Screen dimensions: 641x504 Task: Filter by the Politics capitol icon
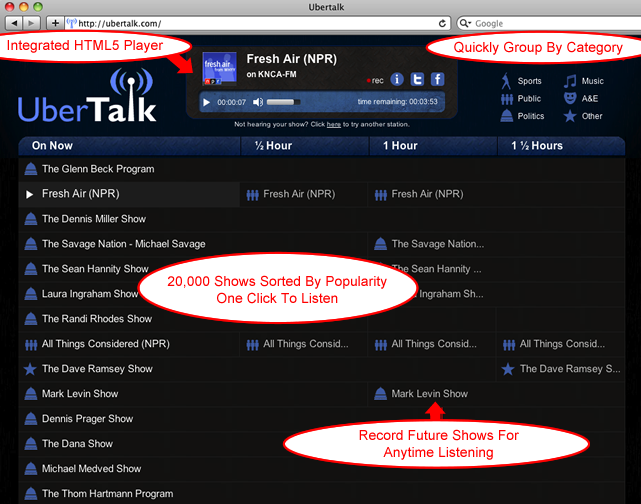coord(507,116)
